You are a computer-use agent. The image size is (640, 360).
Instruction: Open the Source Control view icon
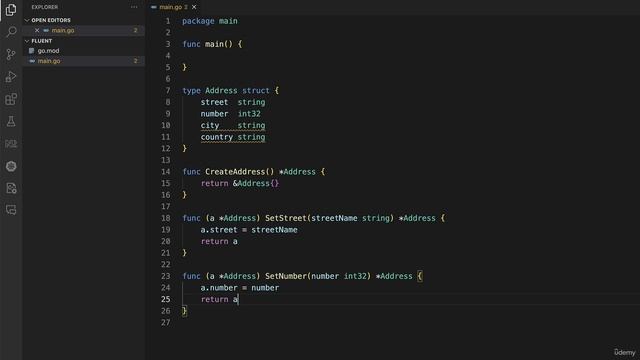[x=11, y=54]
